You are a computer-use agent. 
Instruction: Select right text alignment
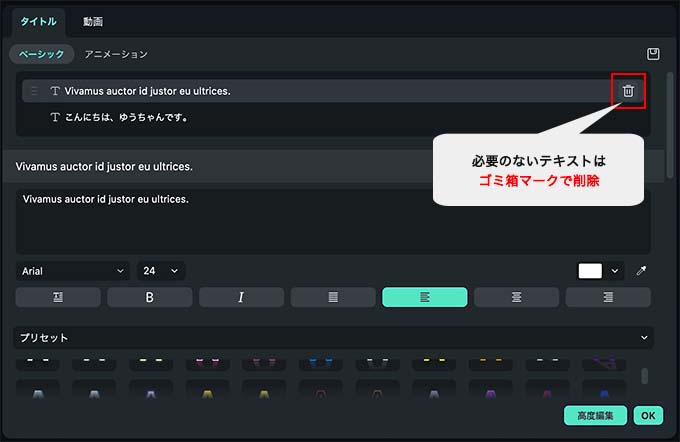pos(608,297)
